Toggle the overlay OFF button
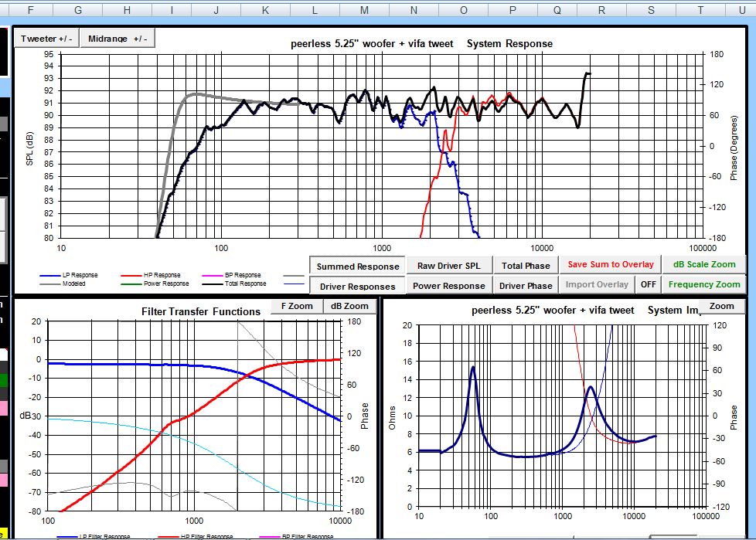Image resolution: width=756 pixels, height=540 pixels. (x=648, y=284)
